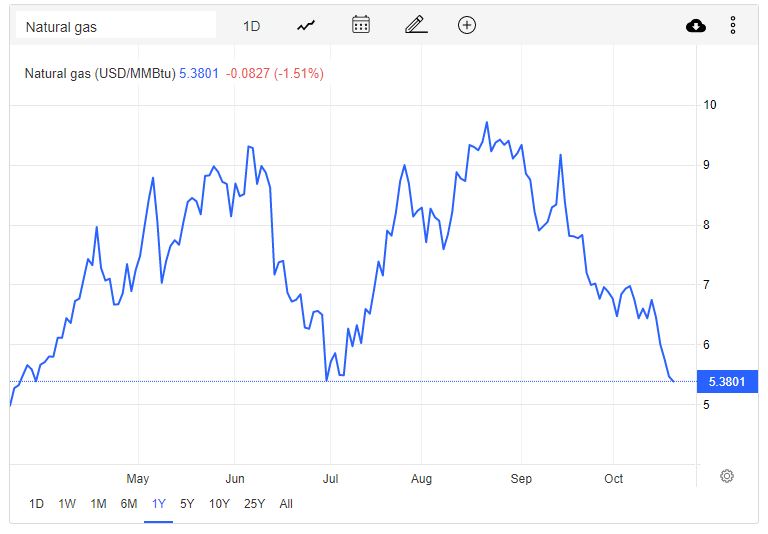
Task: Open chart settings gear icon
Action: (727, 476)
